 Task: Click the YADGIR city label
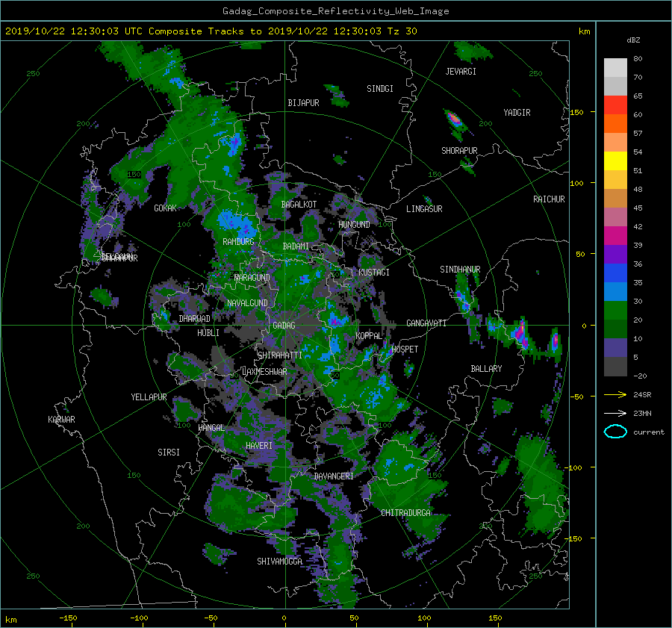pos(517,113)
